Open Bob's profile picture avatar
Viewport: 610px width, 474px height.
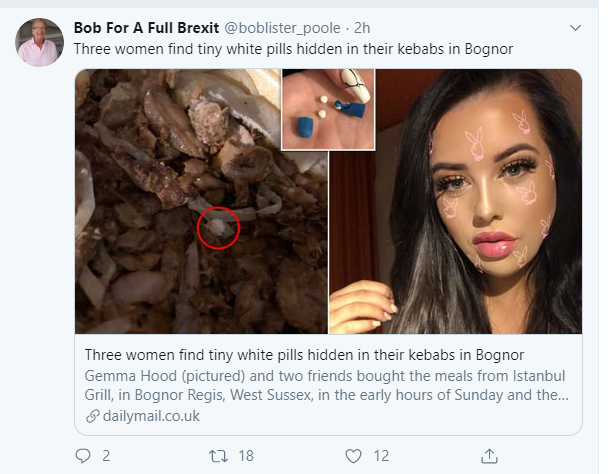40,42
